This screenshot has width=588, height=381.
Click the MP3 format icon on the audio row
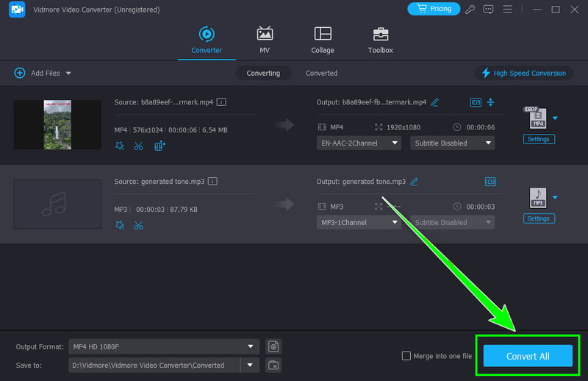pos(537,198)
